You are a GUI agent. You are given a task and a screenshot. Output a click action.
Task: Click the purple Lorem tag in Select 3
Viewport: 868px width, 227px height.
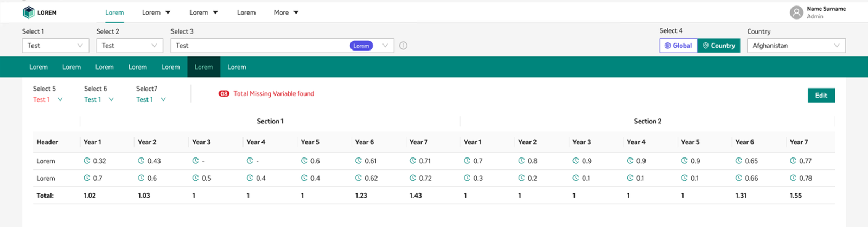361,46
